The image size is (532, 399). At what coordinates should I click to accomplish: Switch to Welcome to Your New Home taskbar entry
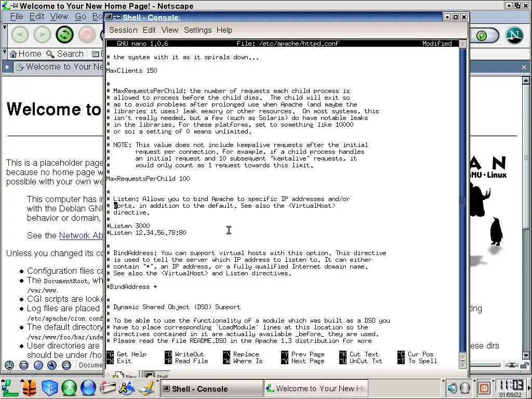click(x=316, y=389)
